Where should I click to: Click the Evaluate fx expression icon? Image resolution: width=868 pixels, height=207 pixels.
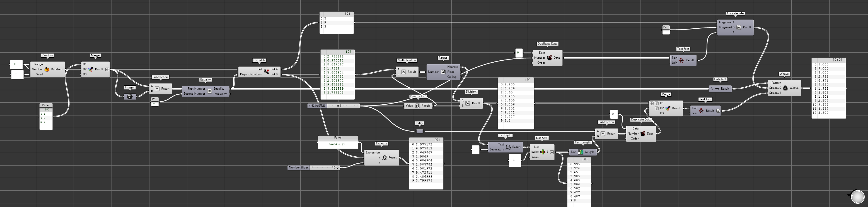click(385, 157)
